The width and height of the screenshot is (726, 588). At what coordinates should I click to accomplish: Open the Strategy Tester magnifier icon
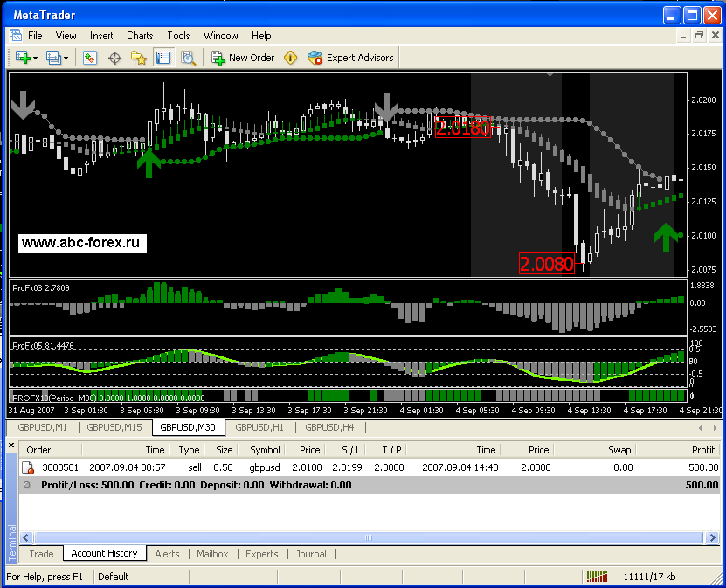(x=188, y=58)
